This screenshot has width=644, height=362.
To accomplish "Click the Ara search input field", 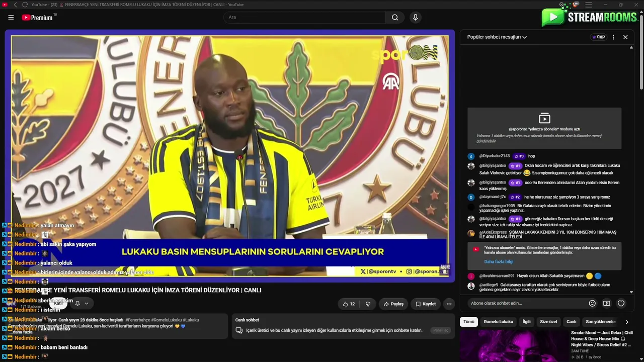I will coord(304,17).
